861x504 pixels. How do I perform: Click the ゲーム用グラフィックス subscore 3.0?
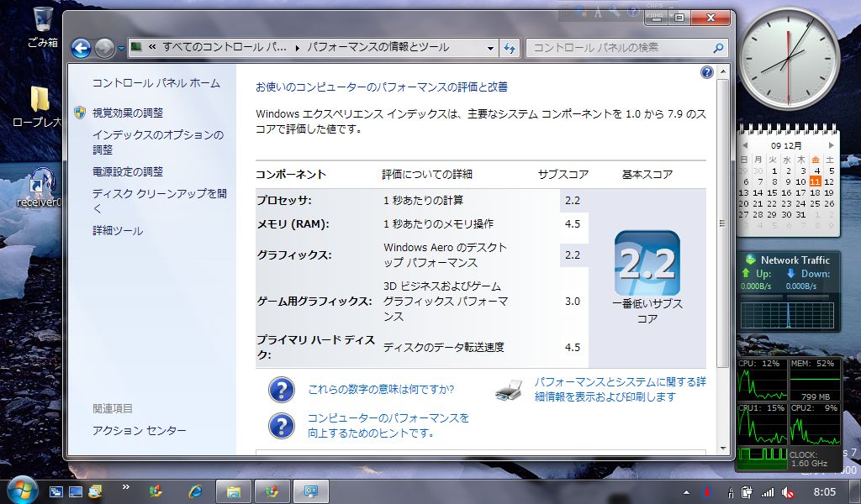(x=573, y=302)
